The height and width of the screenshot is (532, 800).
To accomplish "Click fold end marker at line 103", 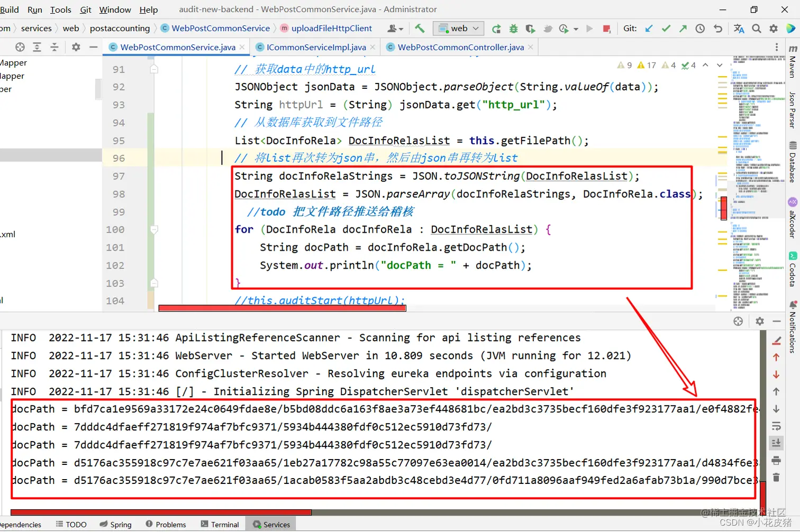I will 154,283.
